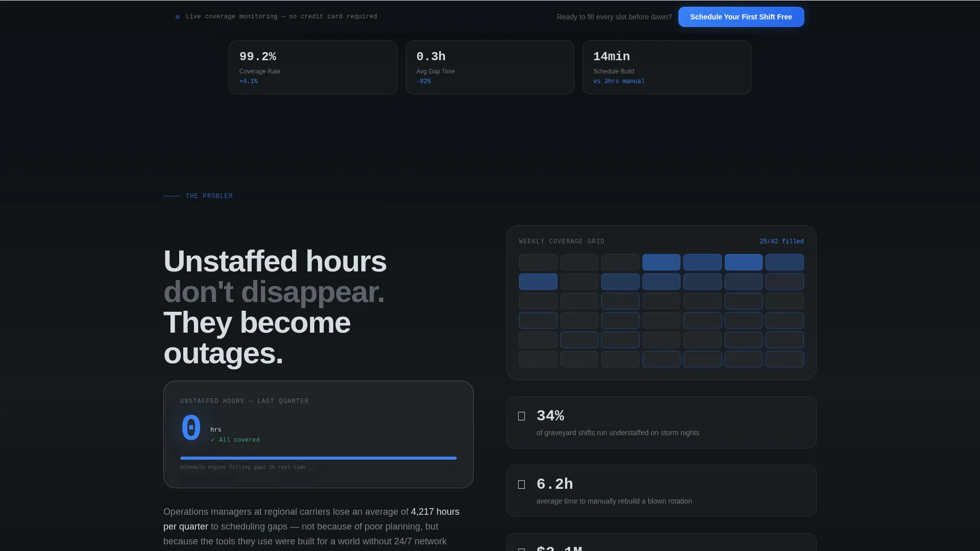Click the 'WEEKLY COVERAGE GRID' heading
Viewport: 980px width, 551px height.
click(561, 241)
